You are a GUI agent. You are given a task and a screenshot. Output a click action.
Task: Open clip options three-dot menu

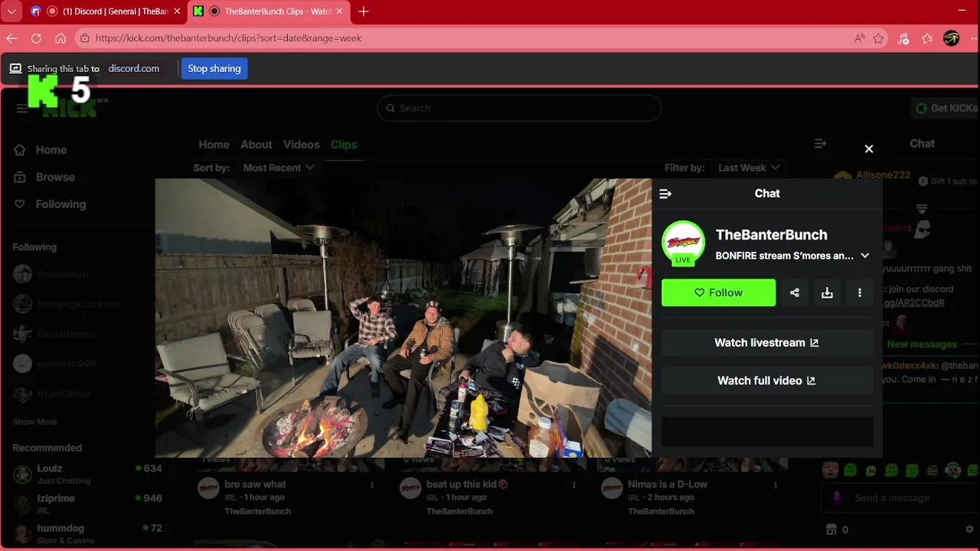pyautogui.click(x=860, y=292)
